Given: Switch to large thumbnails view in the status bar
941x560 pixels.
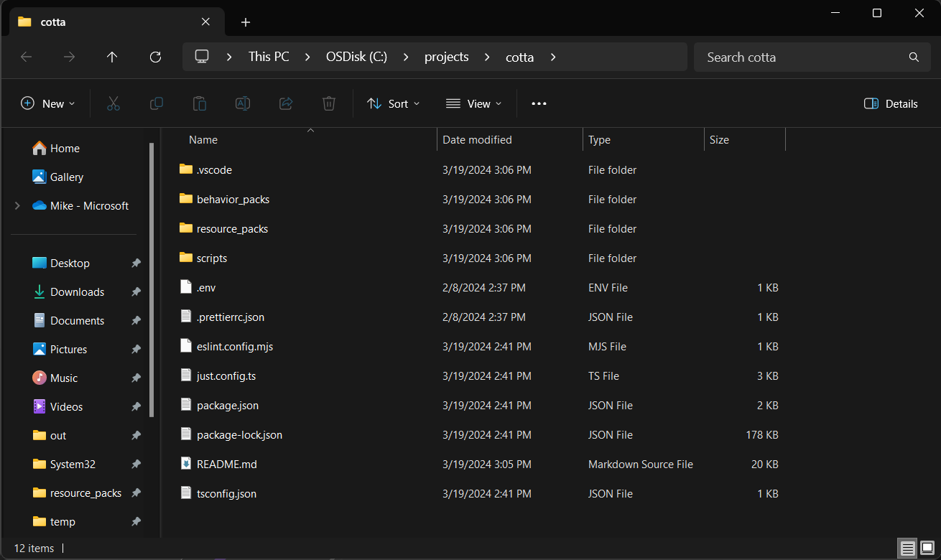Looking at the screenshot, I should (x=927, y=548).
